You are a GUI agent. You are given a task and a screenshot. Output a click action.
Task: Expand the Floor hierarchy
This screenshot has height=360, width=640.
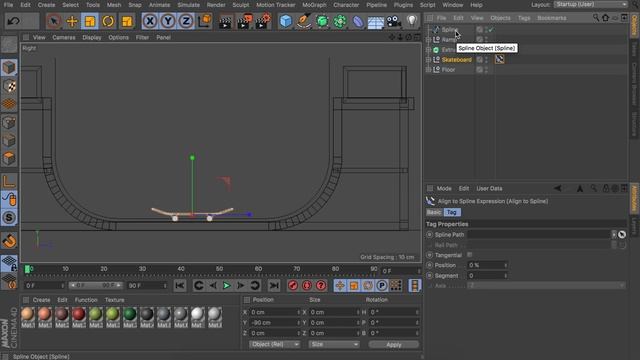pos(428,70)
